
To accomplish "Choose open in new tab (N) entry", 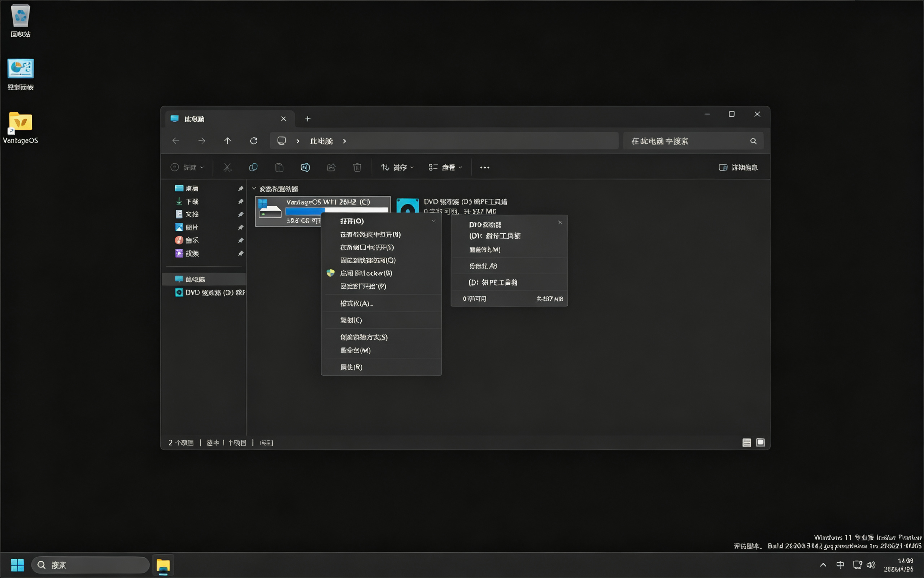I will (x=381, y=234).
